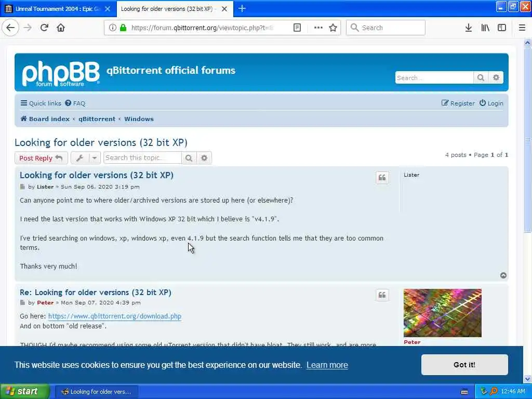Screen dimensions: 532x399
Task: Toggle the sidebar icon in toolbar
Action: point(501,28)
